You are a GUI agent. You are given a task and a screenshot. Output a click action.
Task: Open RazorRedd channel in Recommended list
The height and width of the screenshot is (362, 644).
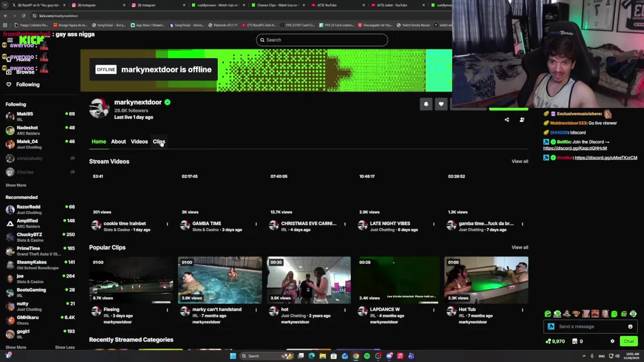point(40,209)
